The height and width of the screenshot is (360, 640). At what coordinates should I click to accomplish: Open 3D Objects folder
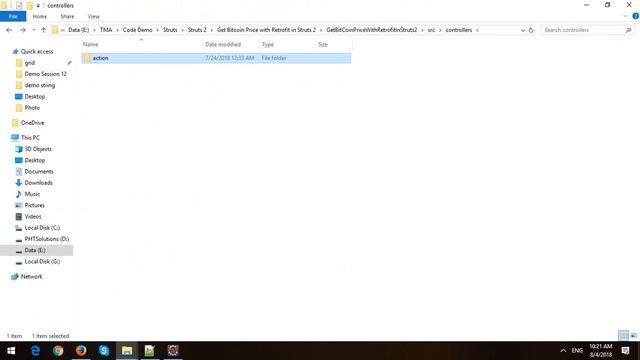38,149
